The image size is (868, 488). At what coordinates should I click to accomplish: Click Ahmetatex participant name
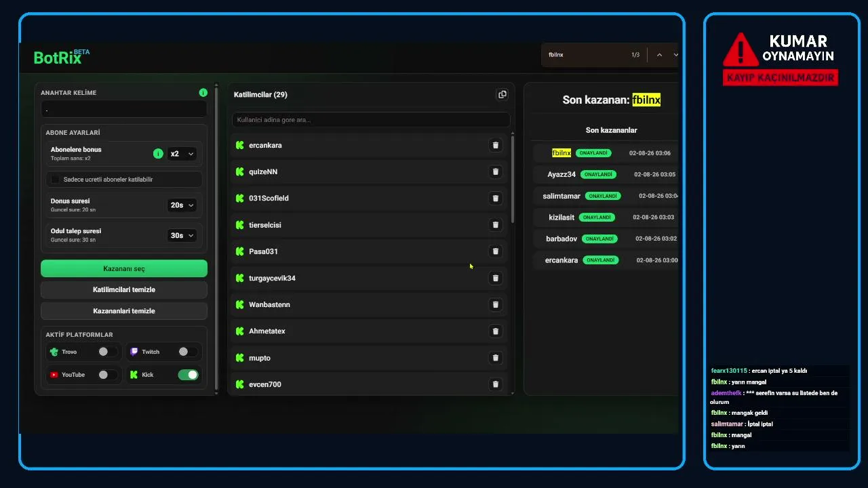coord(267,331)
